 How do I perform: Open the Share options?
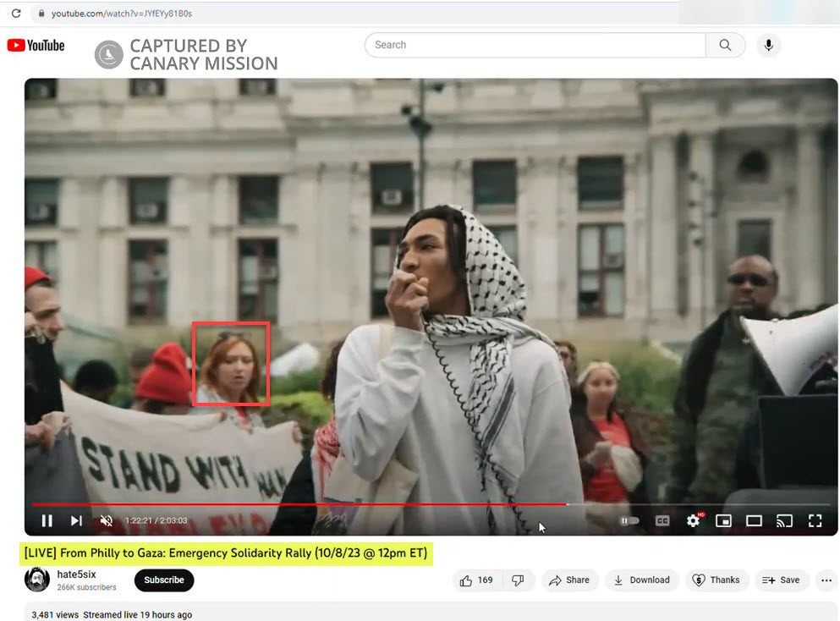point(569,580)
